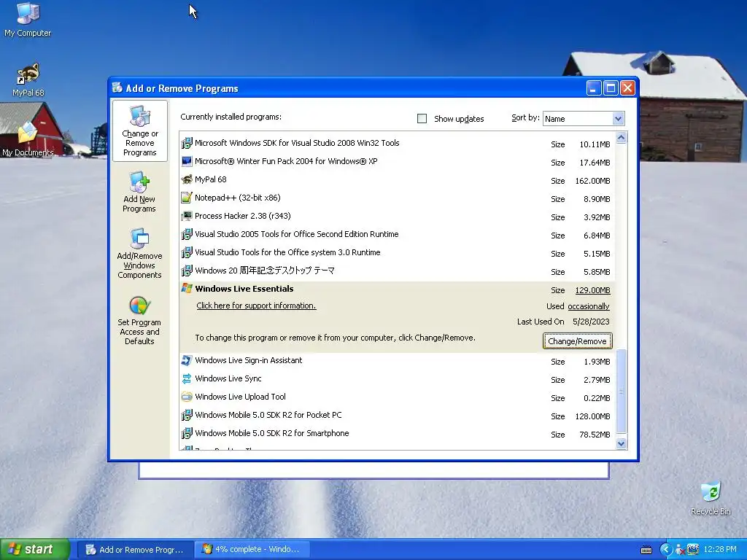
Task: Select the Visual Studio Tools Office system 3.0 icon
Action: (x=187, y=252)
